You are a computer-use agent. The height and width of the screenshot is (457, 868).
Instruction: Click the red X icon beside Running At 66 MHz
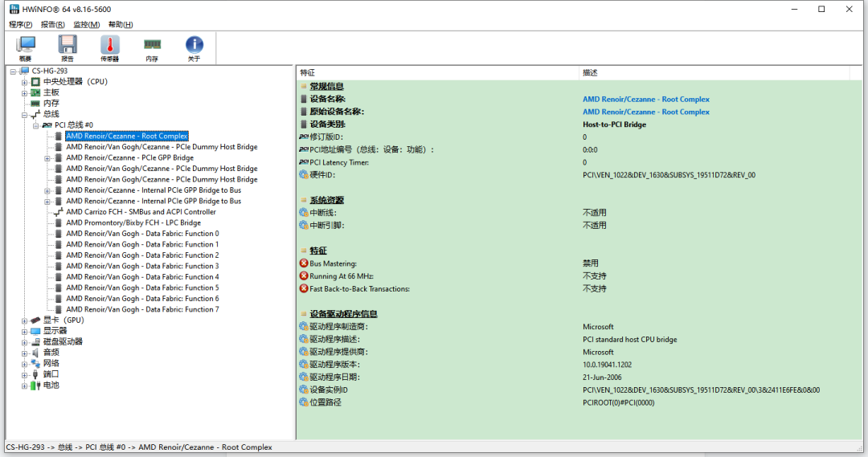click(303, 276)
